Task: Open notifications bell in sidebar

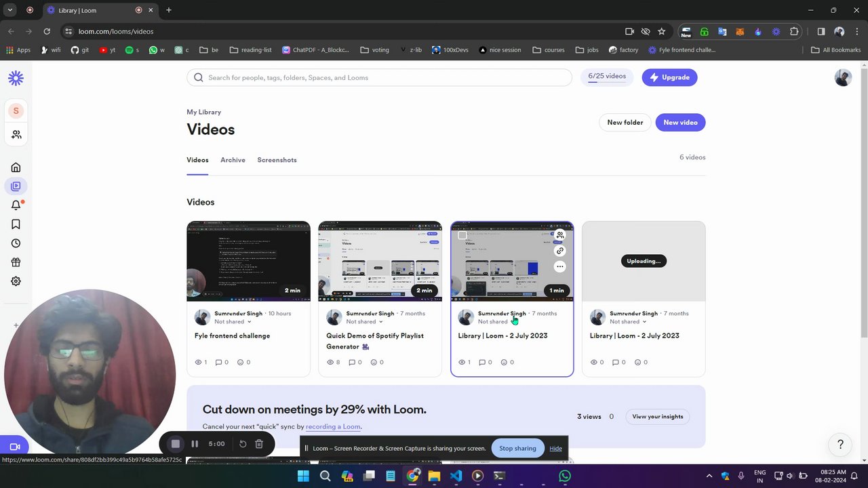Action: (x=16, y=205)
